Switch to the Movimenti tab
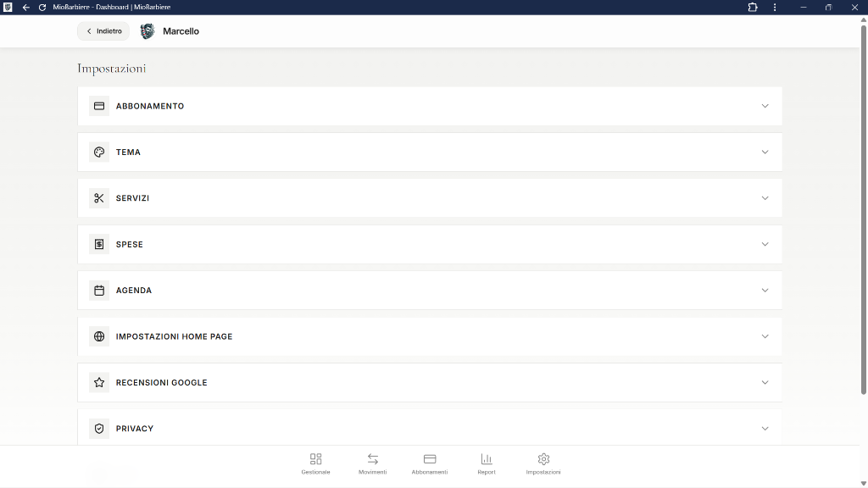Viewport: 868px width, 488px height. 373,463
